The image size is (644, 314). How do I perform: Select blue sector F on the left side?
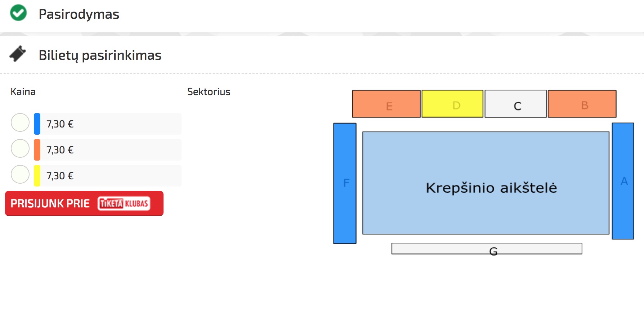(x=345, y=183)
